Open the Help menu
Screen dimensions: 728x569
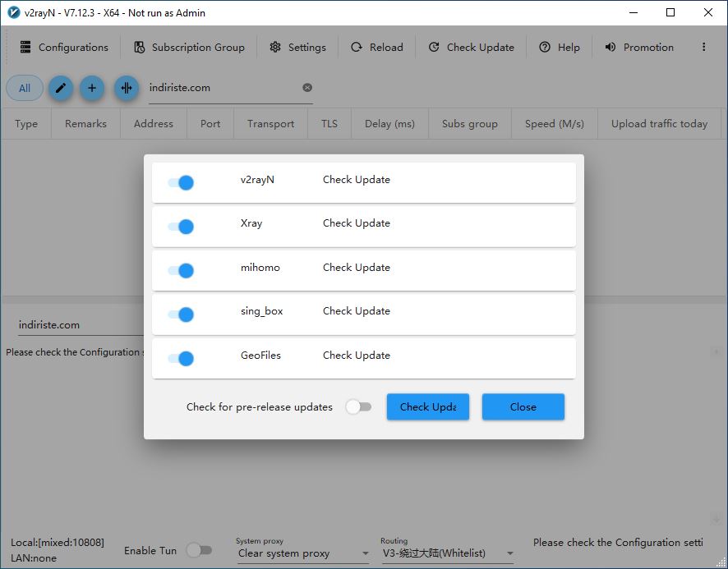point(559,48)
